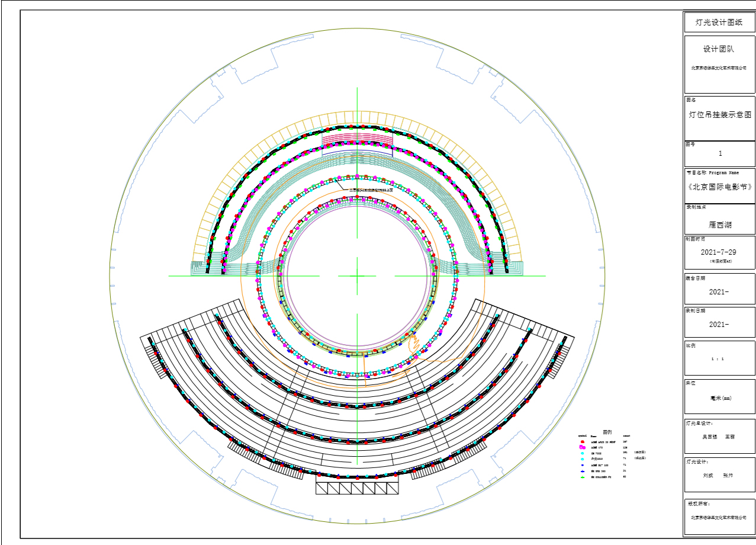The width and height of the screenshot is (756, 545).
Task: Select the blue cross-shaped legend symbol
Action: click(583, 471)
